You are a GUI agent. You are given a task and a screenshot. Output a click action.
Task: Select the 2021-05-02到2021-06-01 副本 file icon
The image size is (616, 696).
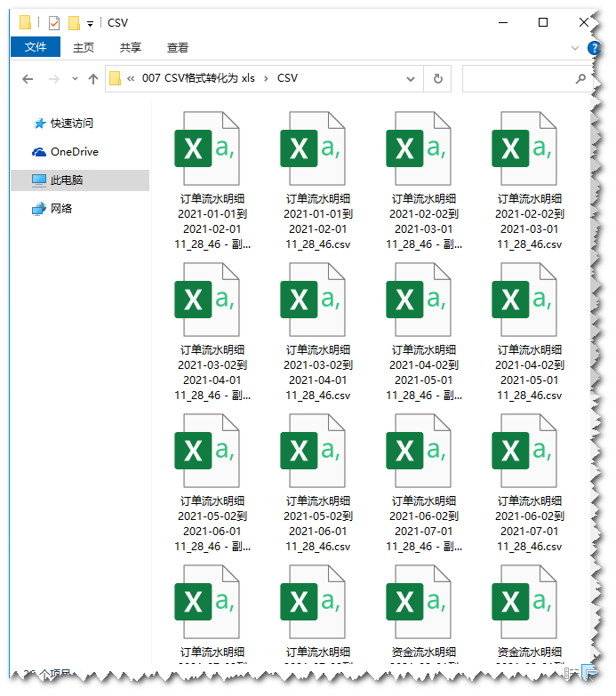[x=207, y=451]
